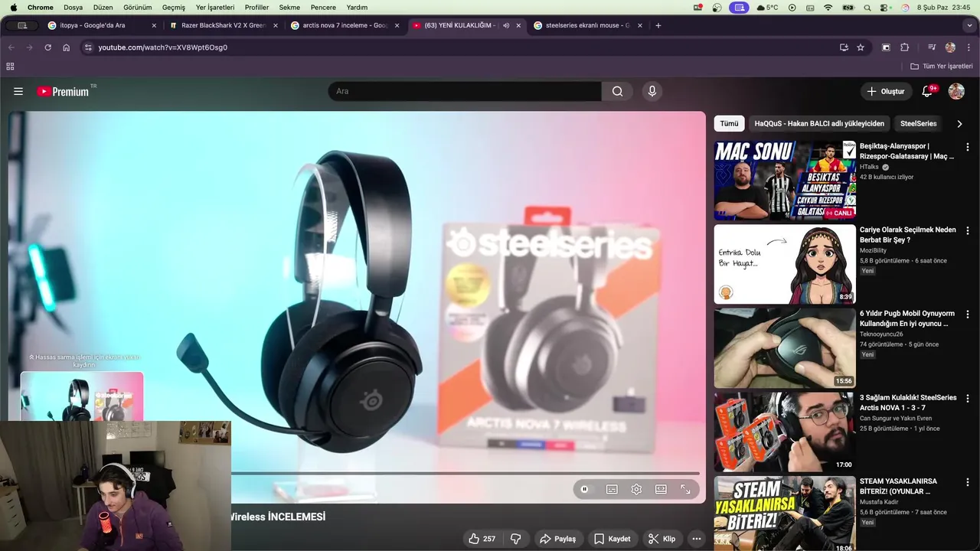Dislike the video with thumbs down
Image resolution: width=980 pixels, height=551 pixels.
click(x=516, y=539)
